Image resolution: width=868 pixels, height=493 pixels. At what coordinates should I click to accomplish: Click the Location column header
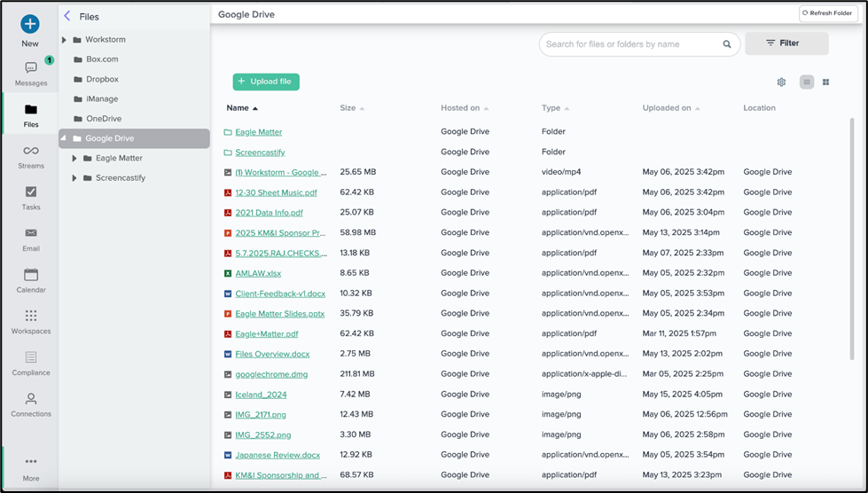[759, 108]
